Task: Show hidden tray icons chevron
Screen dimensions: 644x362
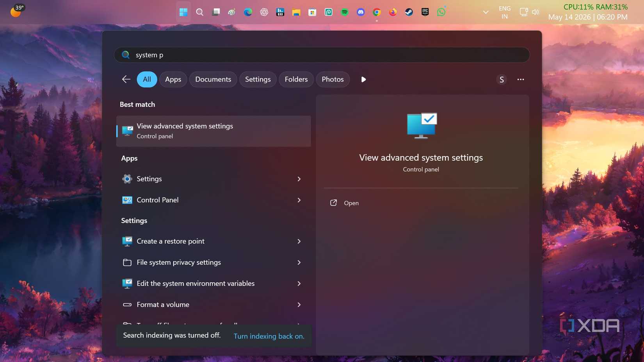Action: (x=486, y=12)
